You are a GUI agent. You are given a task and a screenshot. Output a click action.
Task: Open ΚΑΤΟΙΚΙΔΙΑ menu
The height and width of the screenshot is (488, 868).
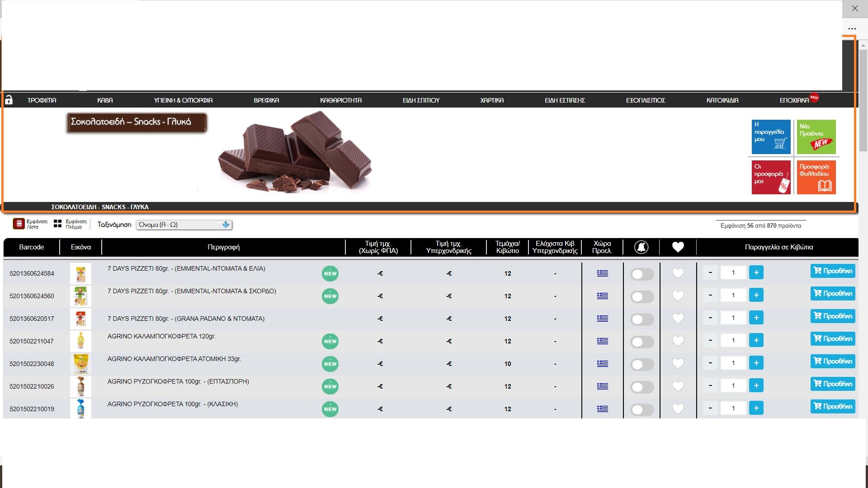[722, 100]
